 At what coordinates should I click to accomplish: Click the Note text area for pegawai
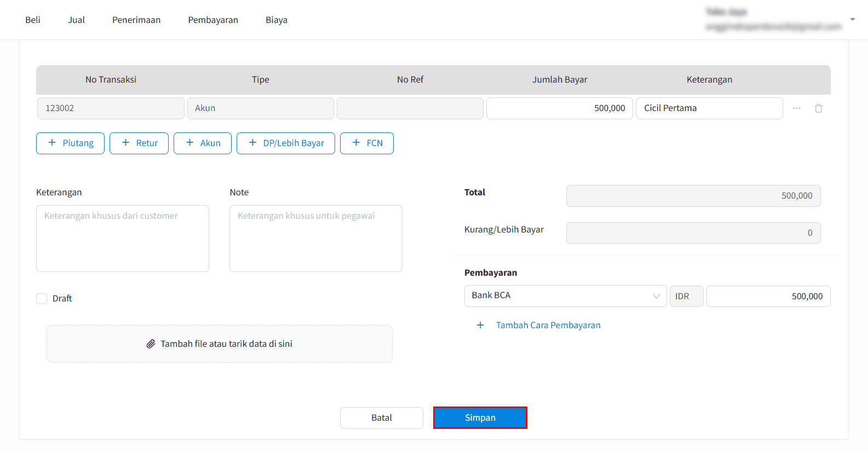pos(316,239)
